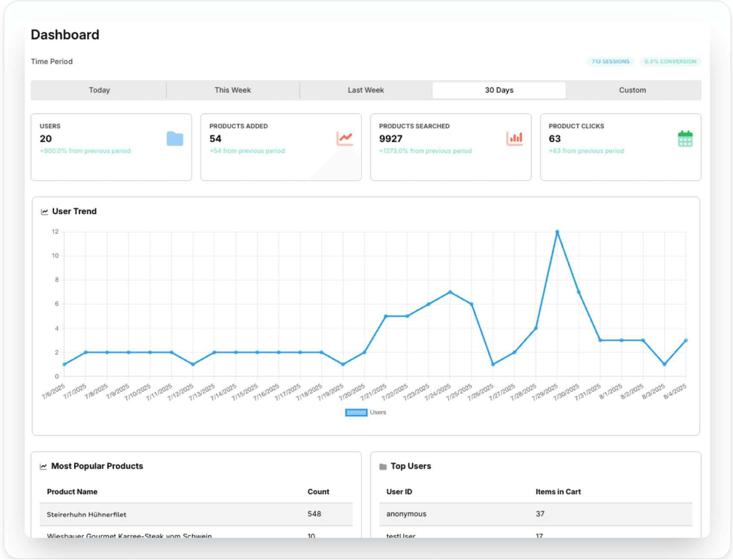The height and width of the screenshot is (560, 733).
Task: Choose the Last Week tab
Action: click(366, 90)
